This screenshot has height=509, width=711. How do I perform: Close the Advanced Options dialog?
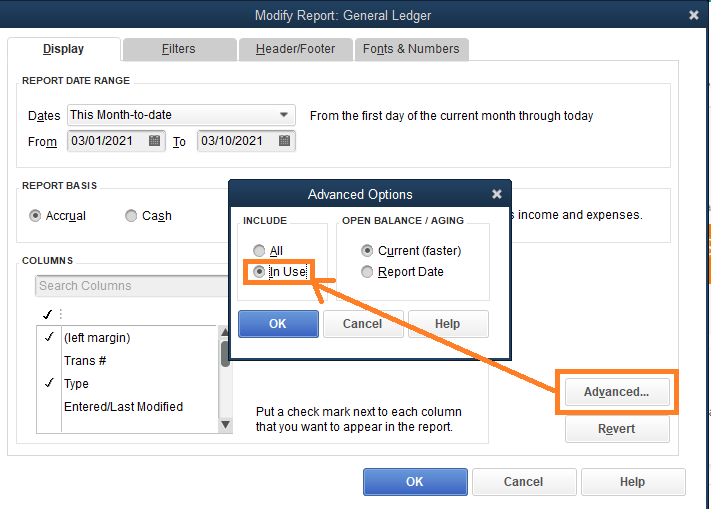pyautogui.click(x=497, y=194)
